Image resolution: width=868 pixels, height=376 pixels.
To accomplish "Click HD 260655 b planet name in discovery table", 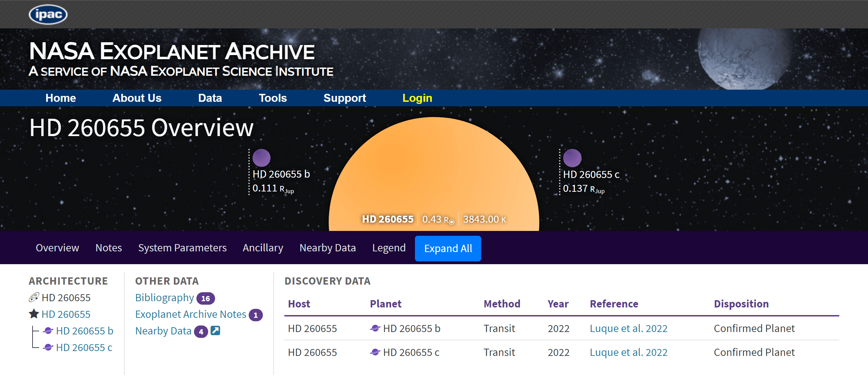I will pyautogui.click(x=411, y=328).
